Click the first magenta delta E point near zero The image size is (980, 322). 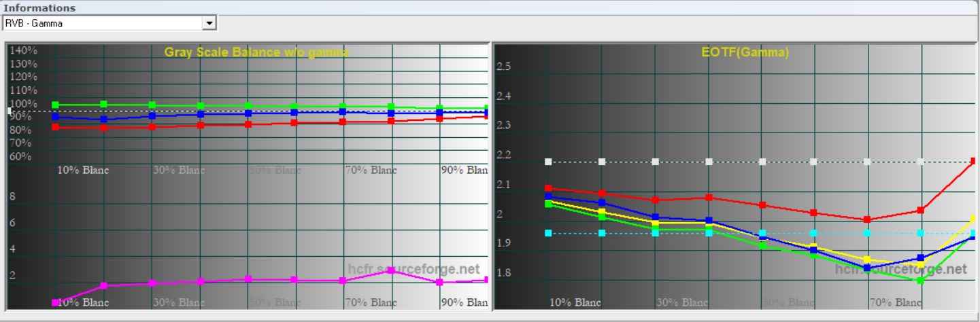tap(56, 302)
